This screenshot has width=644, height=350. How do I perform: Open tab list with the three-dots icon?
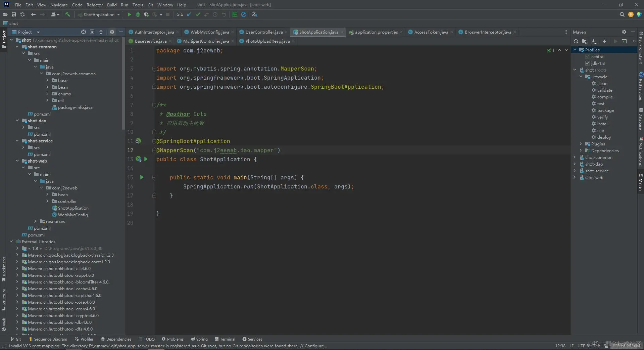pyautogui.click(x=566, y=32)
